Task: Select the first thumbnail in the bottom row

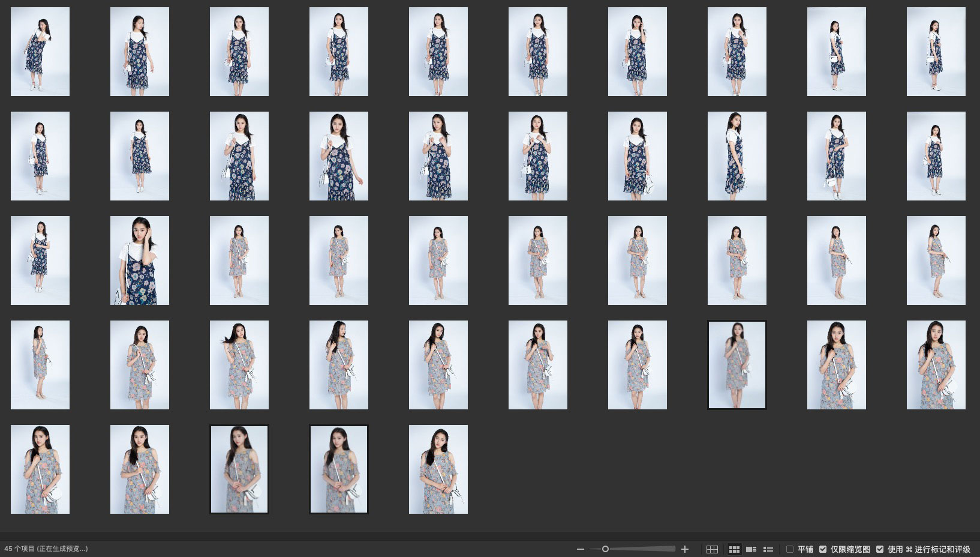Action: (x=40, y=469)
